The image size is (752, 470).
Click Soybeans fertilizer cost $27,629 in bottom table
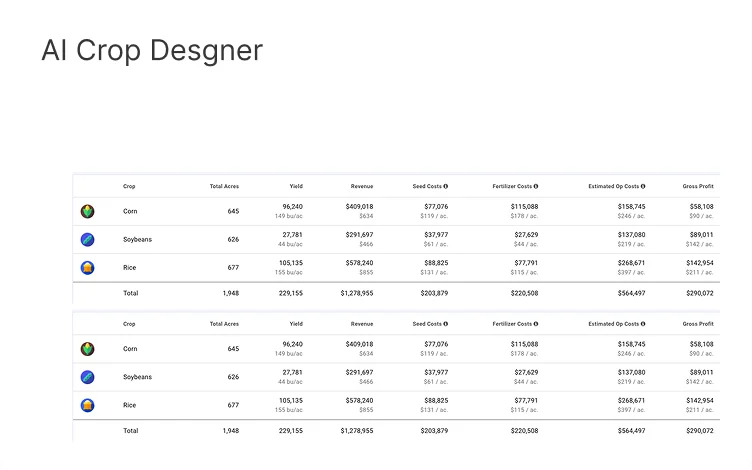[526, 373]
